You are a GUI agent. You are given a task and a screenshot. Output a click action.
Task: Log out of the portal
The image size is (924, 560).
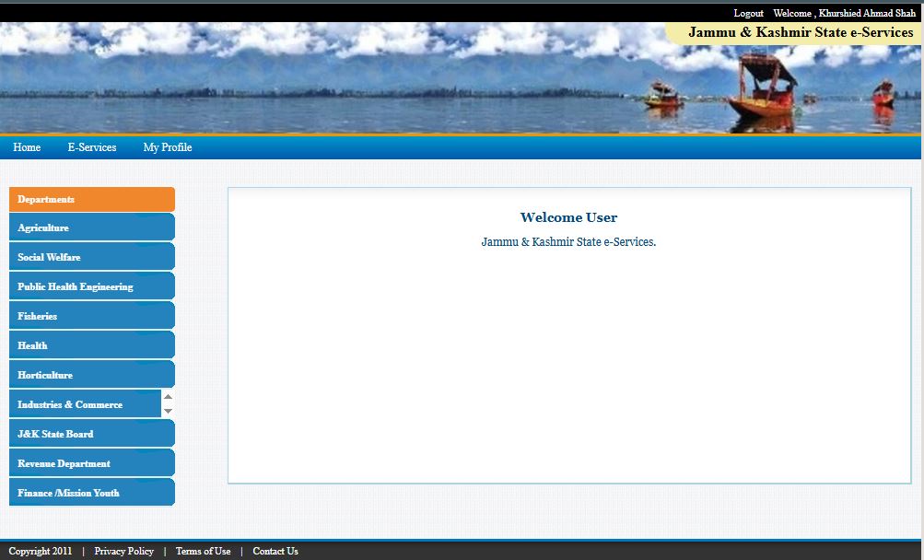tap(748, 13)
